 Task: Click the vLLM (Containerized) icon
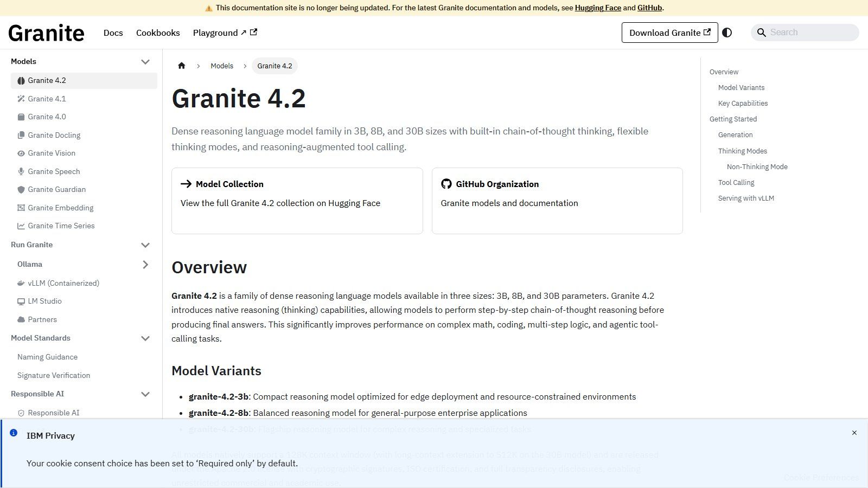pos(21,283)
